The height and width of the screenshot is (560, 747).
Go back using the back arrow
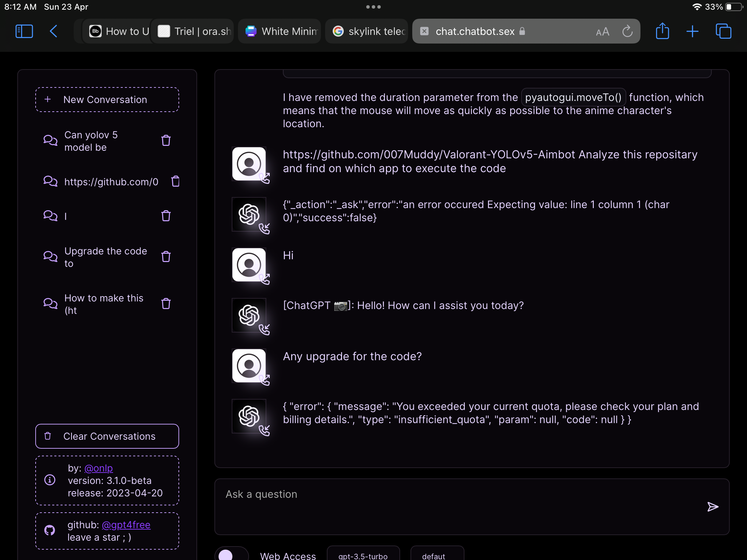(x=54, y=31)
